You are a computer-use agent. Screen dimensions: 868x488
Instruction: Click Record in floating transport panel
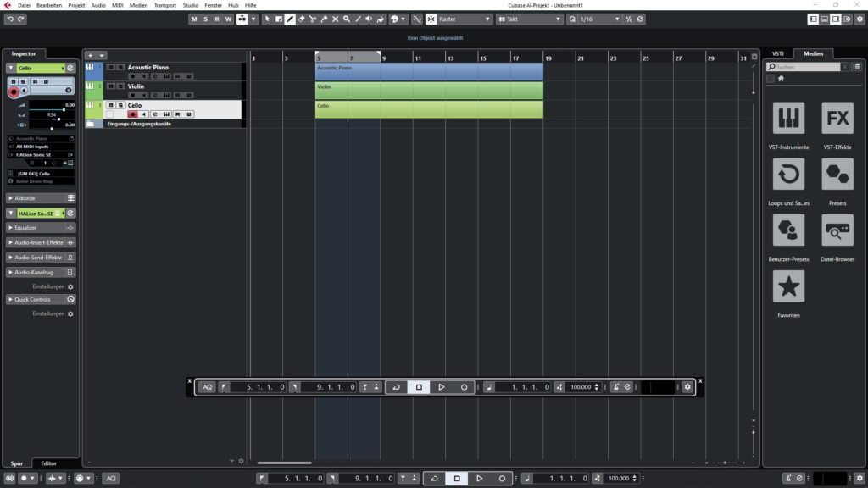(464, 387)
